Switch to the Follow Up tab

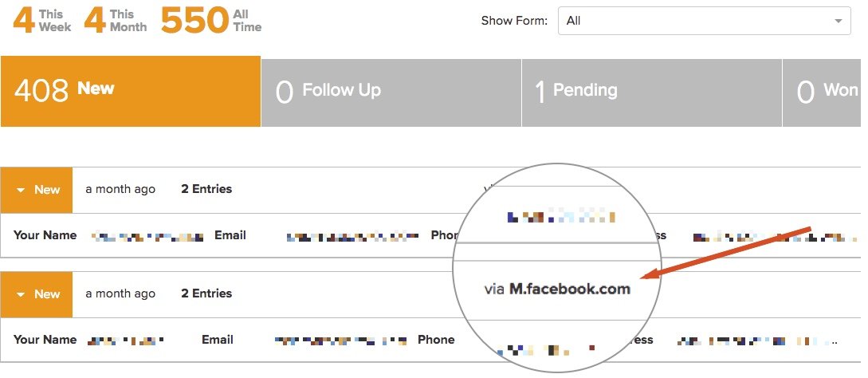coord(391,93)
